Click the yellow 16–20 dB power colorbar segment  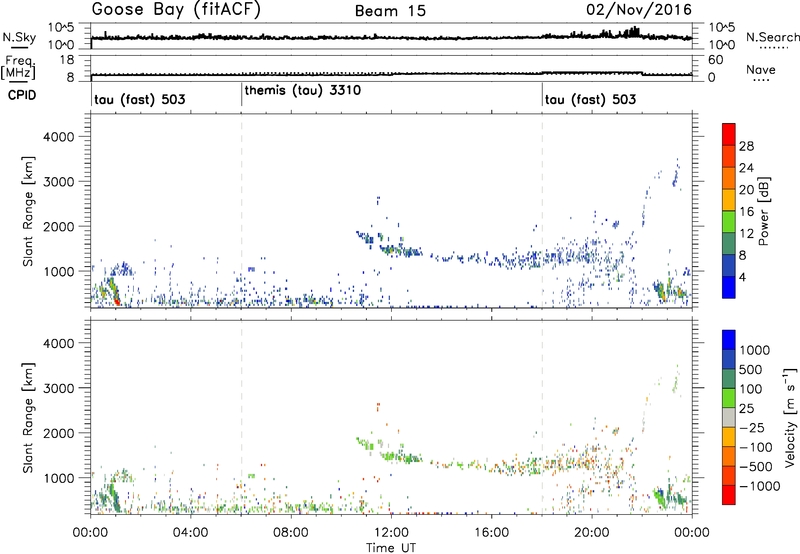coord(729,200)
